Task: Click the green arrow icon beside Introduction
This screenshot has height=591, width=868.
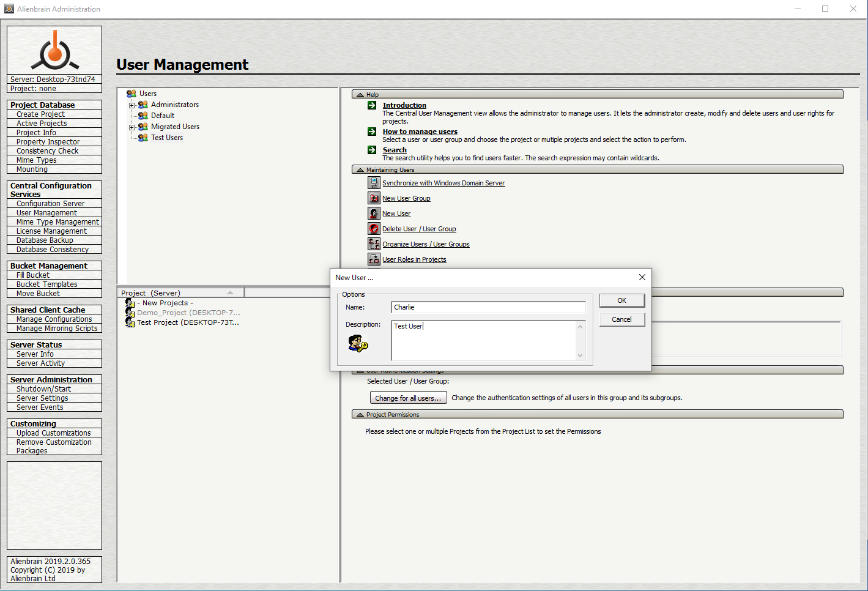Action: [372, 105]
